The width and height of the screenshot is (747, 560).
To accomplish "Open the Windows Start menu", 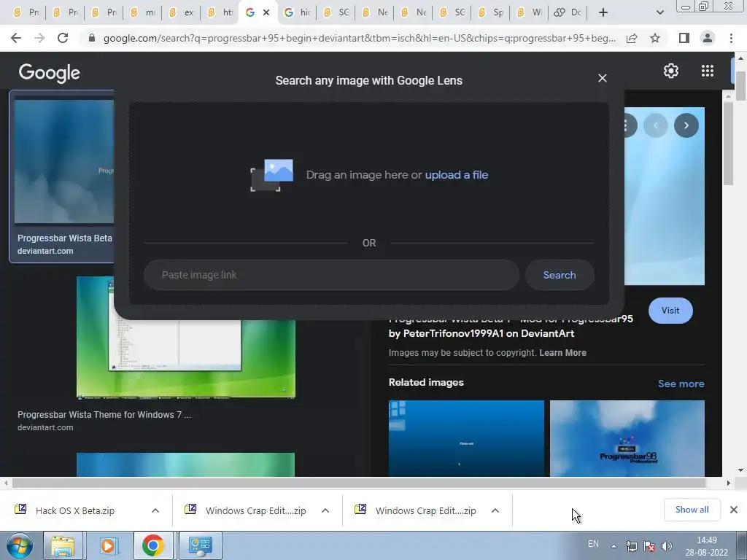I will [x=19, y=545].
